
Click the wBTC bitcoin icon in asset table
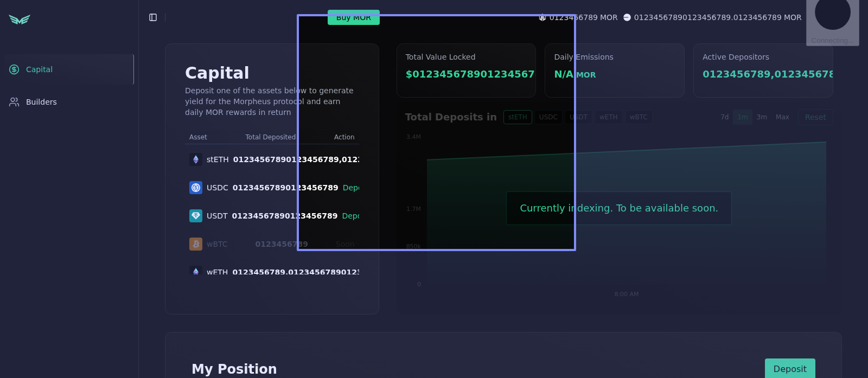196,244
